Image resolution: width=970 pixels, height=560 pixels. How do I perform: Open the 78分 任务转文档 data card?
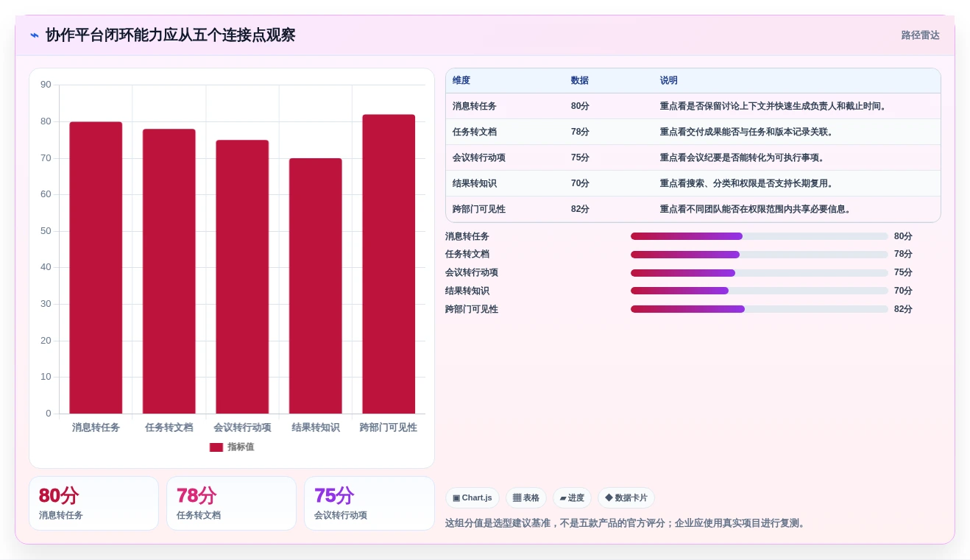coord(231,503)
